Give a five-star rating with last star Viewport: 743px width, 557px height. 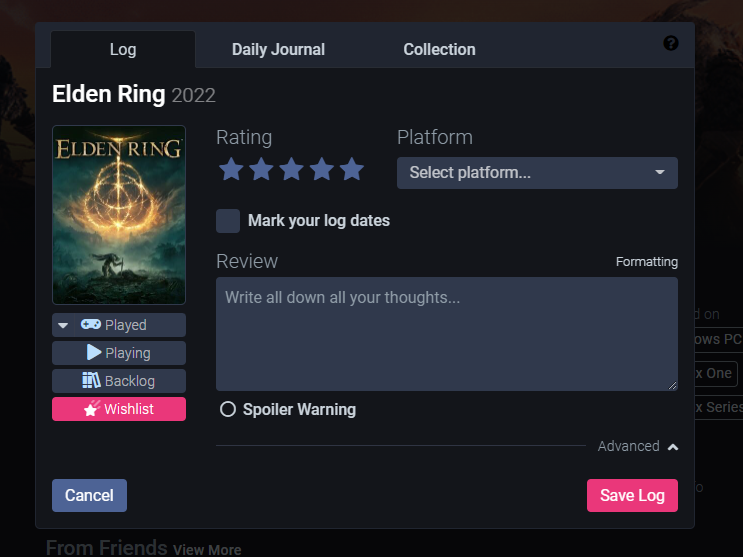click(352, 169)
